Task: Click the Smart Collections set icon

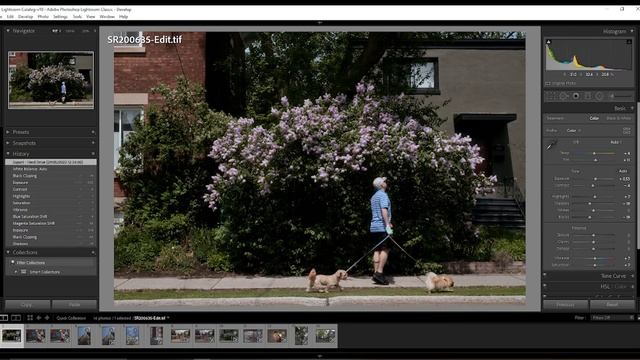Action: 24,272
